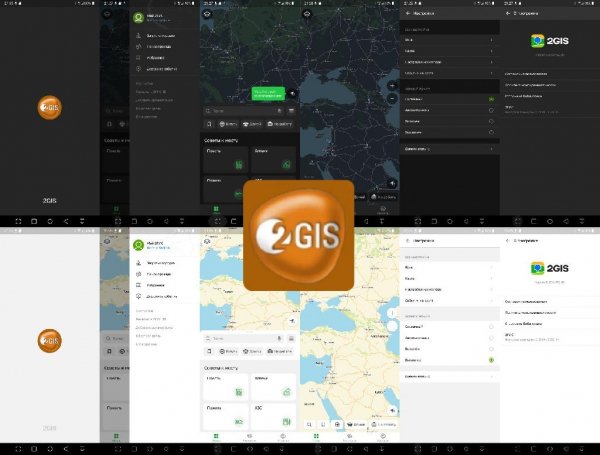Go back from the dark Настройки screen
This screenshot has width=600, height=455.
tap(408, 13)
